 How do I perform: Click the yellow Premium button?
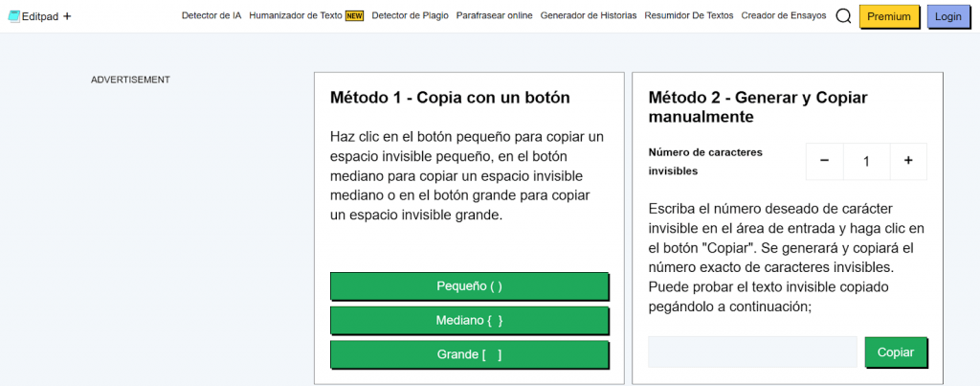coord(889,16)
